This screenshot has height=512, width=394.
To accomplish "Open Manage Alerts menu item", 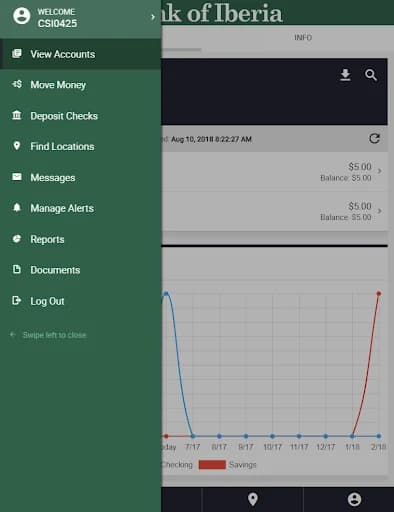I will pos(81,208).
